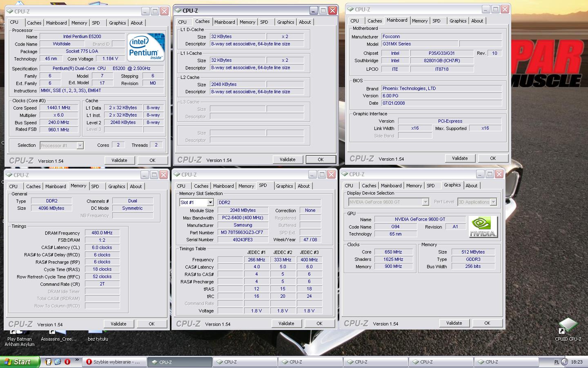This screenshot has width=588, height=368.
Task: Click the motherboard model 'G31MX Series'
Action: pyautogui.click(x=419, y=44)
